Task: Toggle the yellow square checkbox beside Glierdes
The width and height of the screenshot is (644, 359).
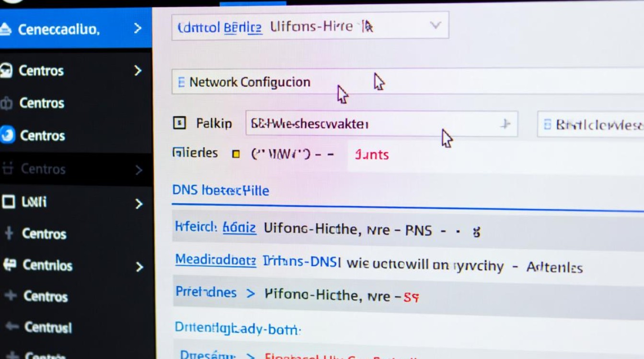Action: (235, 154)
